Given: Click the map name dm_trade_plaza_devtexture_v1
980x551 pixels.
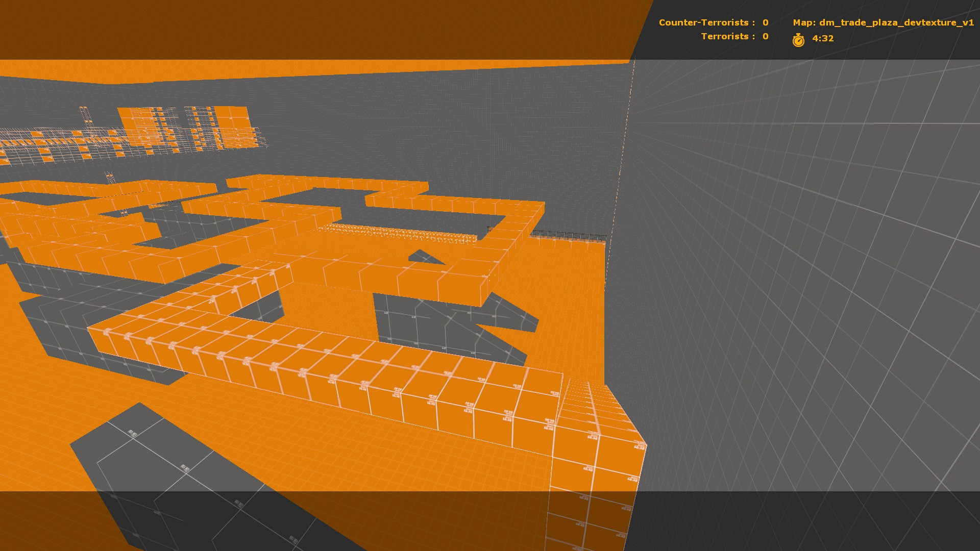Looking at the screenshot, I should (x=896, y=22).
